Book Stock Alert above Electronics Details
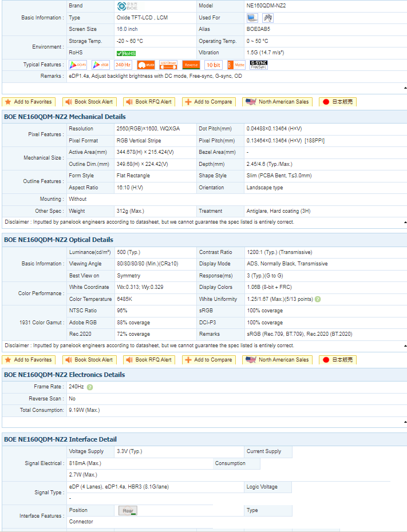 click(90, 360)
